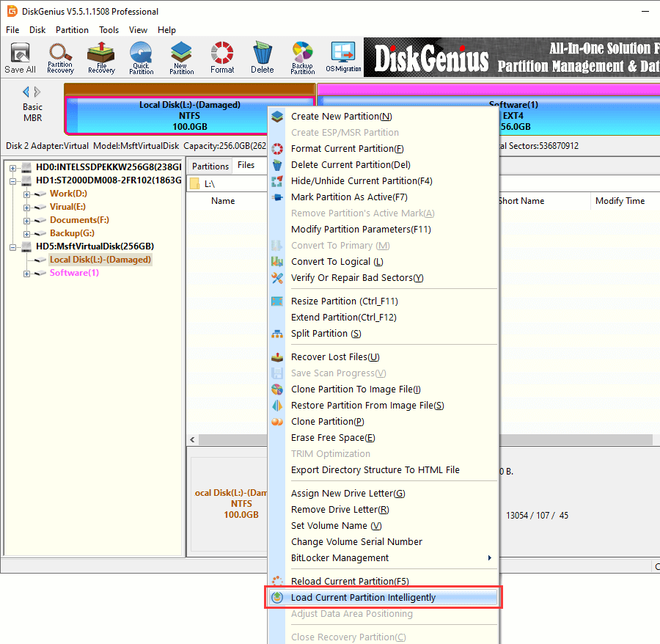The width and height of the screenshot is (660, 644).
Task: Open the Disk menu
Action: click(x=37, y=30)
